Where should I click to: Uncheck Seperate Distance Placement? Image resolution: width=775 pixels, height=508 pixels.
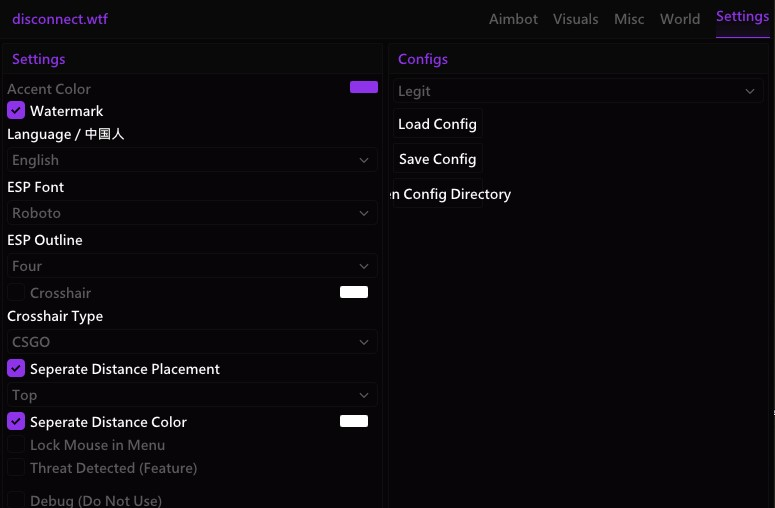point(16,368)
